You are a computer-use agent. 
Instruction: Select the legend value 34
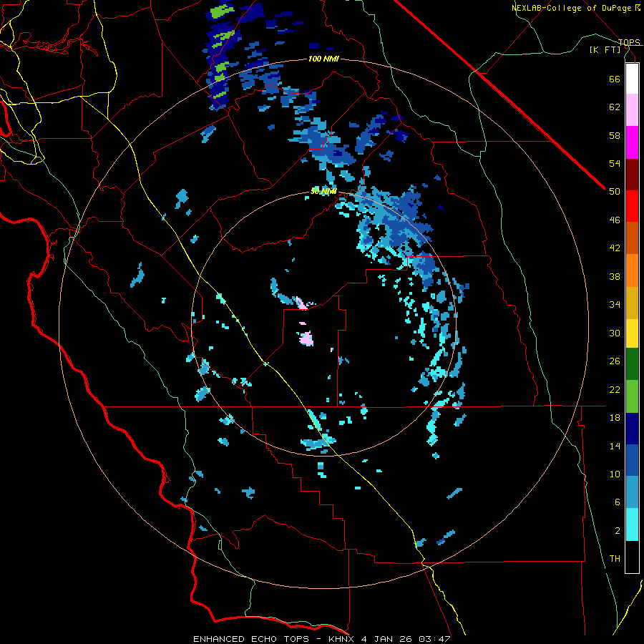coord(615,305)
